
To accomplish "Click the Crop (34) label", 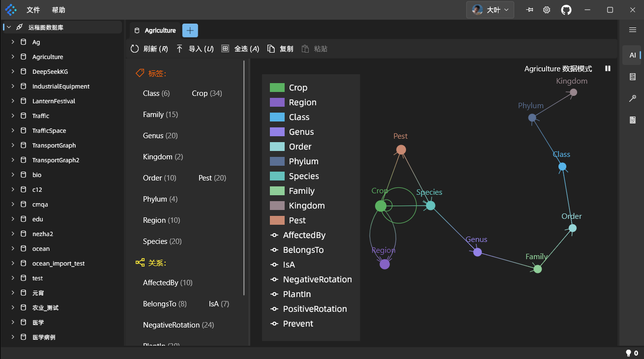I will tap(206, 93).
